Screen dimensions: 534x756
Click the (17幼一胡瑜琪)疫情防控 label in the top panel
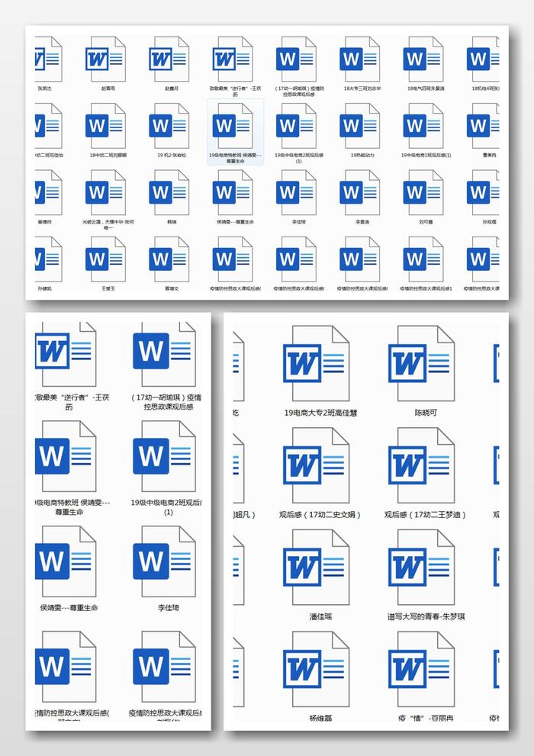pos(299,91)
